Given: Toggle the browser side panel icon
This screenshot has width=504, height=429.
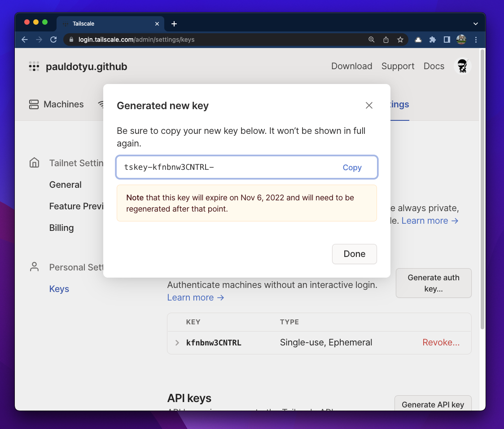Looking at the screenshot, I should (x=447, y=40).
